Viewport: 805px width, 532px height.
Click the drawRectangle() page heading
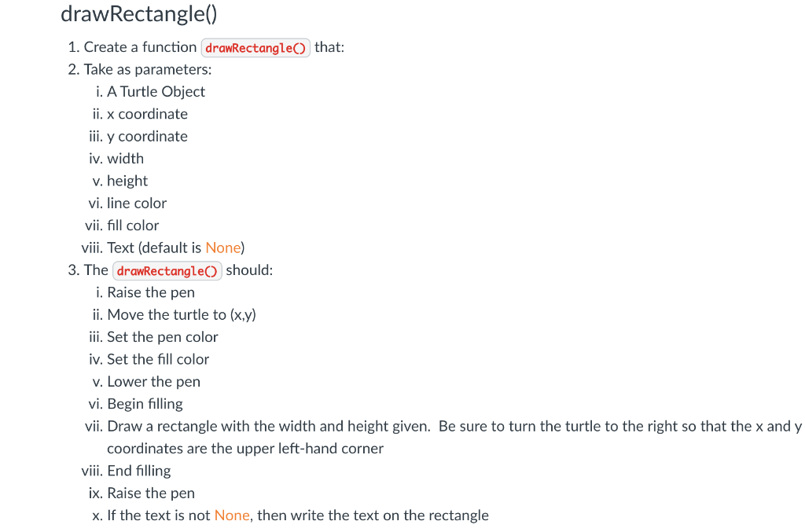pyautogui.click(x=138, y=14)
